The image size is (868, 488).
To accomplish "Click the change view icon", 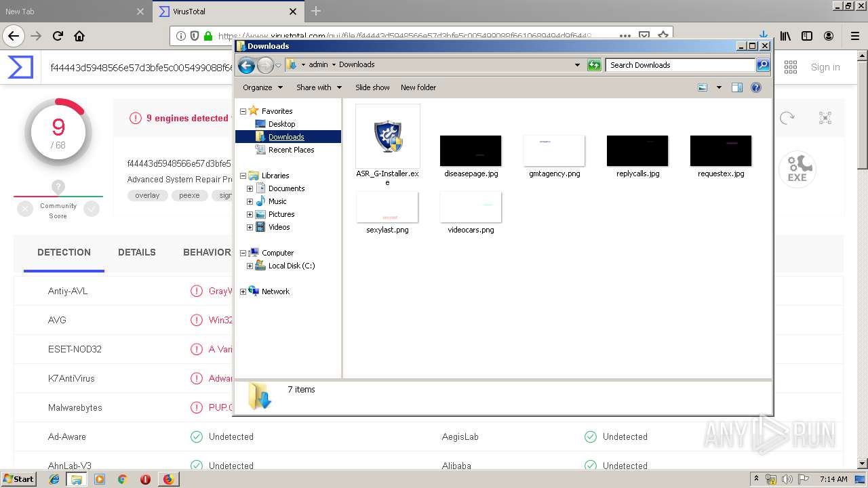I will pyautogui.click(x=703, y=87).
